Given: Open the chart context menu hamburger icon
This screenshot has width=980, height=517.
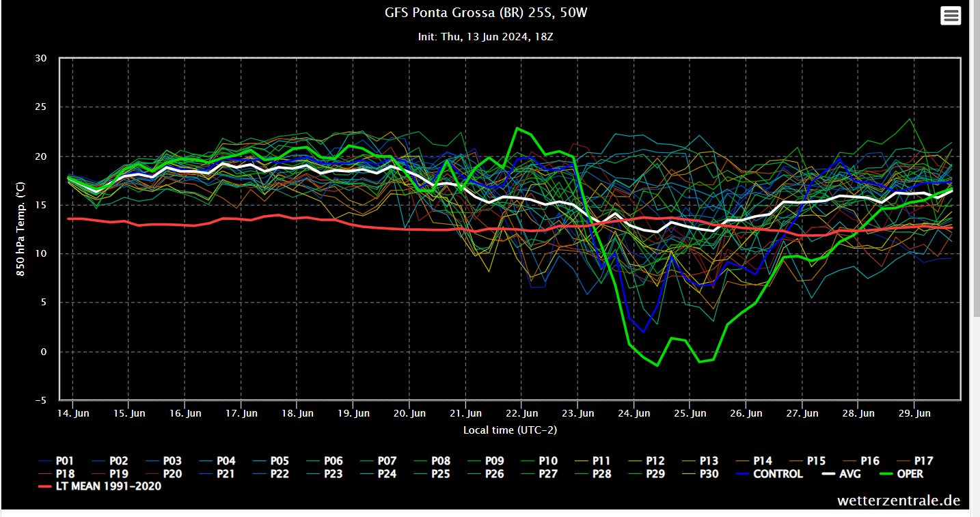Looking at the screenshot, I should coord(951,16).
